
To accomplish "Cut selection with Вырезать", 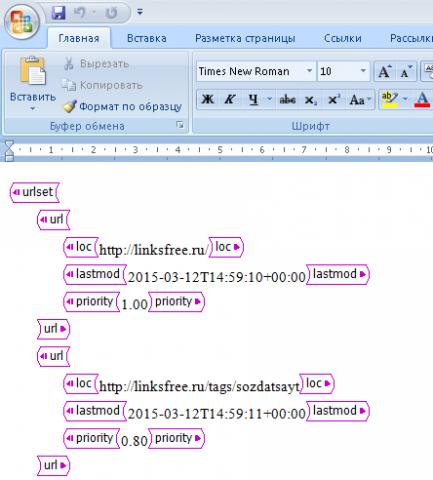I will pyautogui.click(x=97, y=63).
